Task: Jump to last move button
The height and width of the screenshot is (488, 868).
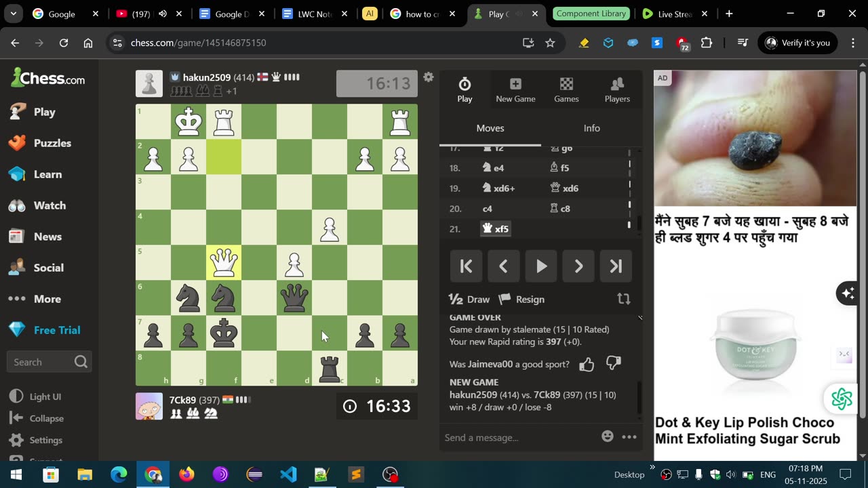Action: 616,266
